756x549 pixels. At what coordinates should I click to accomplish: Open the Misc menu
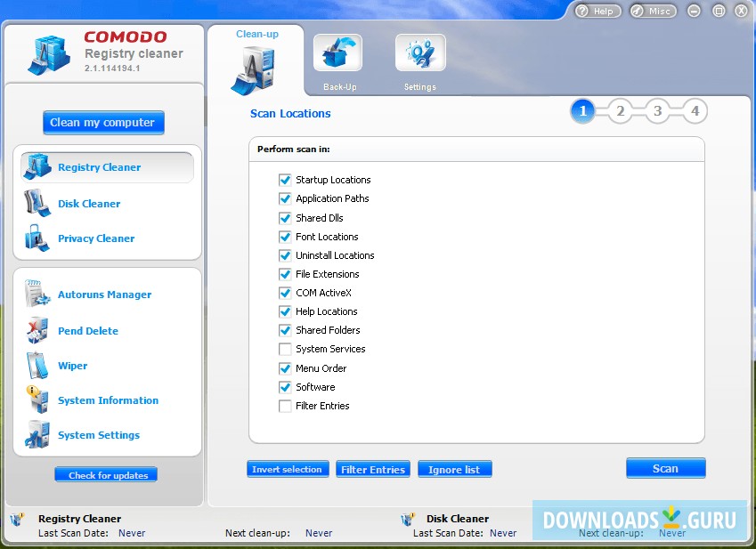(654, 11)
